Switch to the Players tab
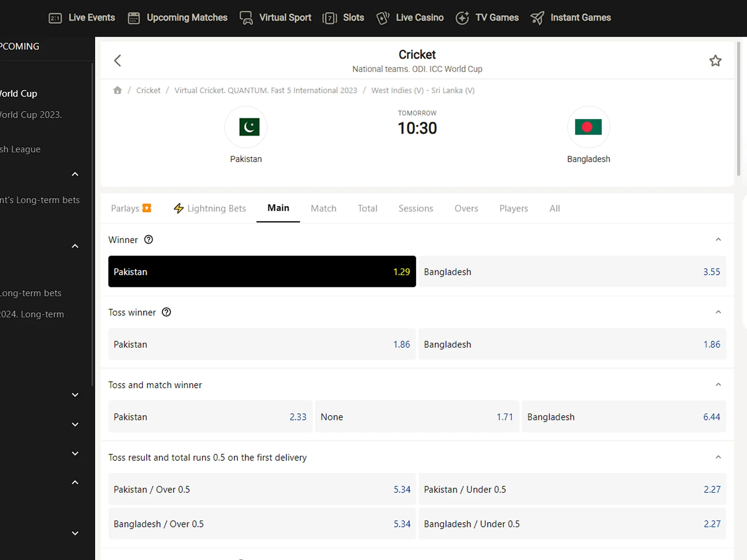This screenshot has width=747, height=560. tap(514, 208)
